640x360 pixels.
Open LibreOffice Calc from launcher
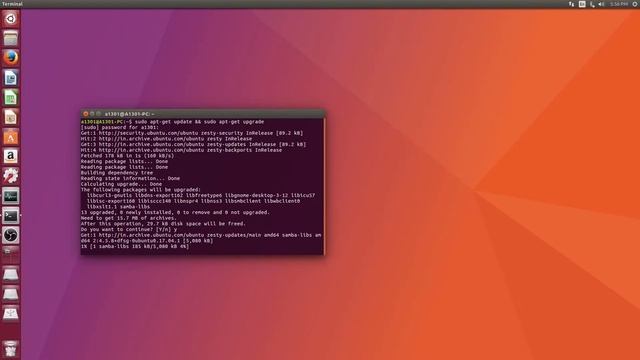tap(11, 98)
